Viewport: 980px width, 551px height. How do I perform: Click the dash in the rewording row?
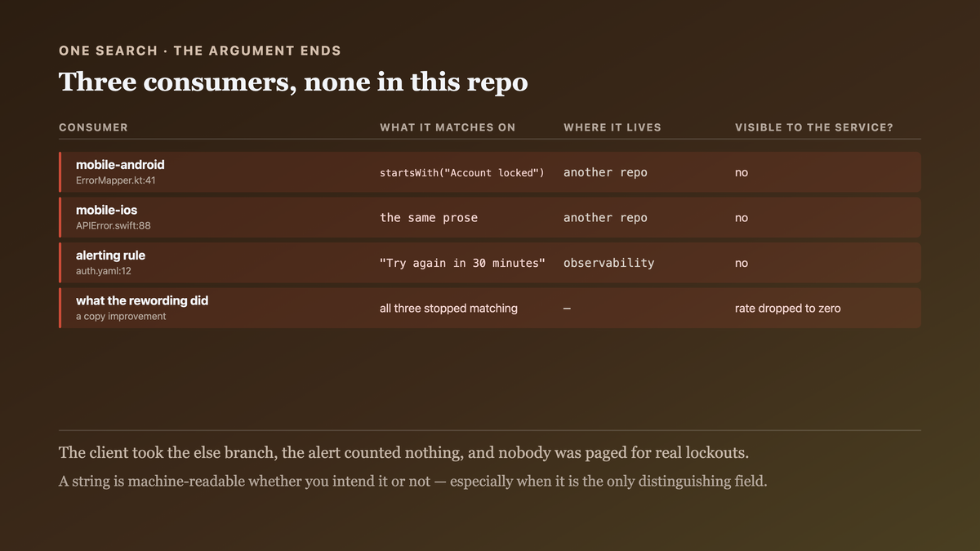568,309
